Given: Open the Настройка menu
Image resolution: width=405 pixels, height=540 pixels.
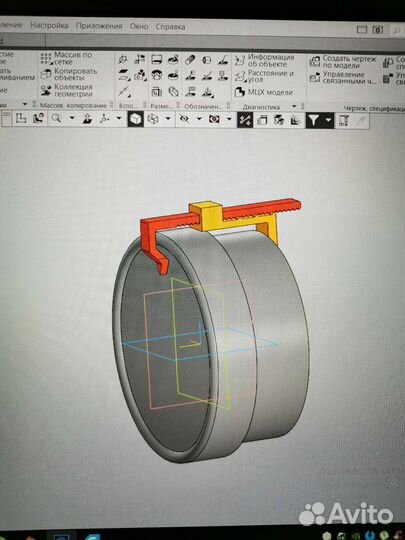Looking at the screenshot, I should coord(49,25).
